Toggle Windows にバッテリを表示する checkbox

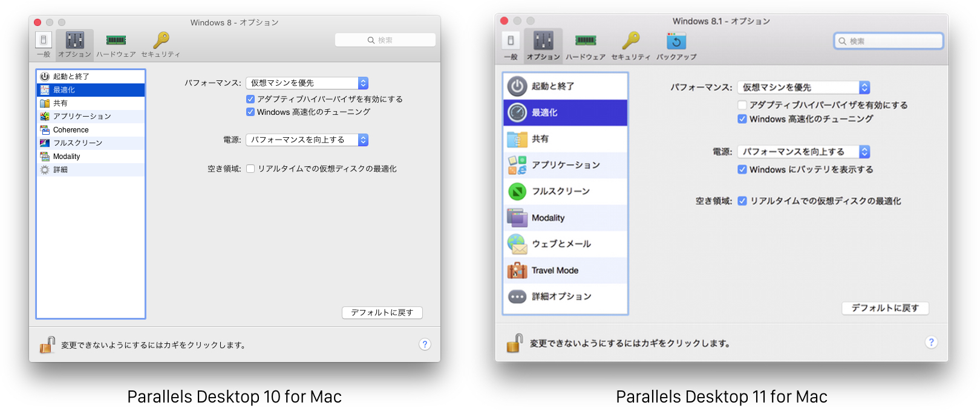742,170
